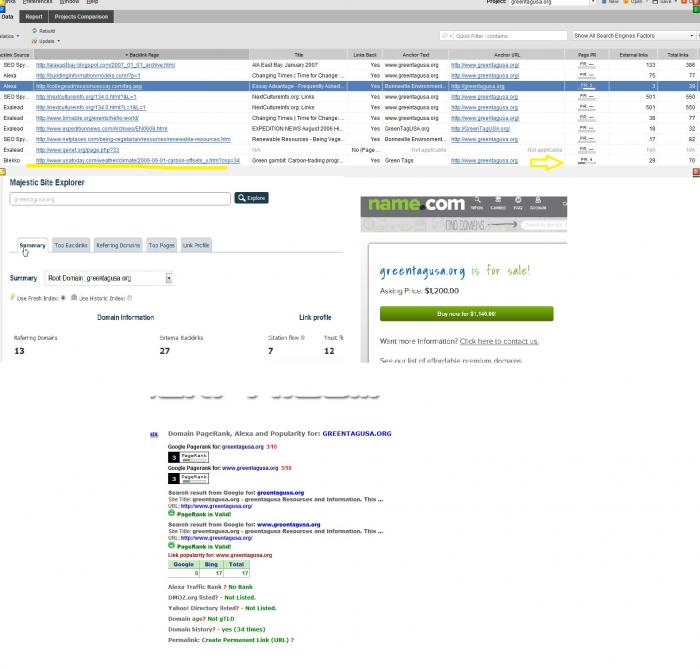Viewport: 700px width, 669px height.
Task: Click the 'Click here to contact us' link
Action: click(499, 341)
